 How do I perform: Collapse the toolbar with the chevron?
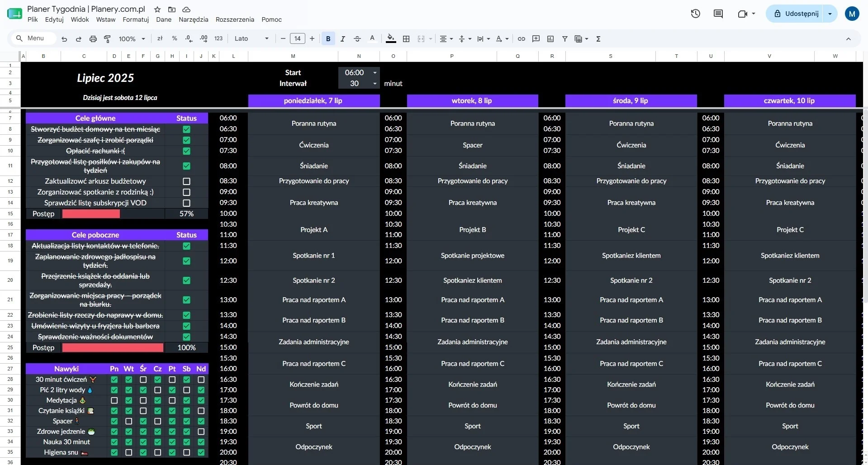click(849, 39)
